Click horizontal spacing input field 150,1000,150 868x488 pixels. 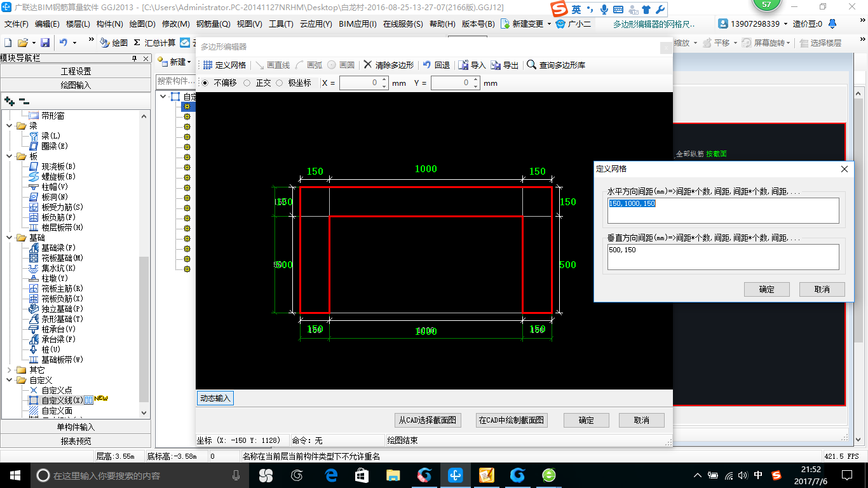pos(723,210)
